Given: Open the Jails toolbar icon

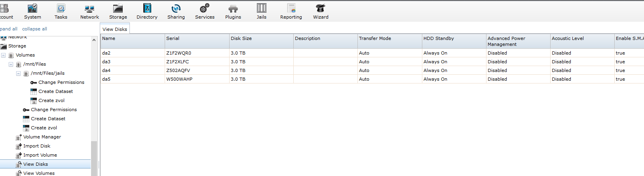Looking at the screenshot, I should (x=262, y=8).
